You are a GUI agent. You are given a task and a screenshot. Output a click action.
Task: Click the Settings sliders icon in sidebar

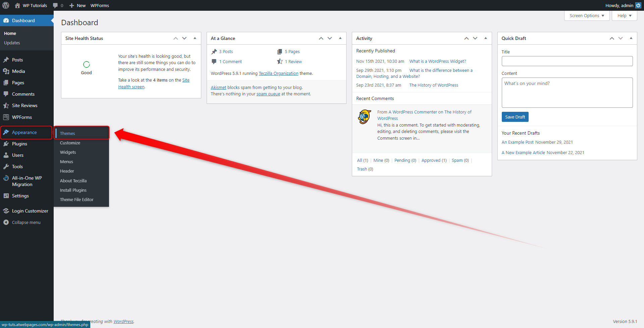tap(6, 196)
